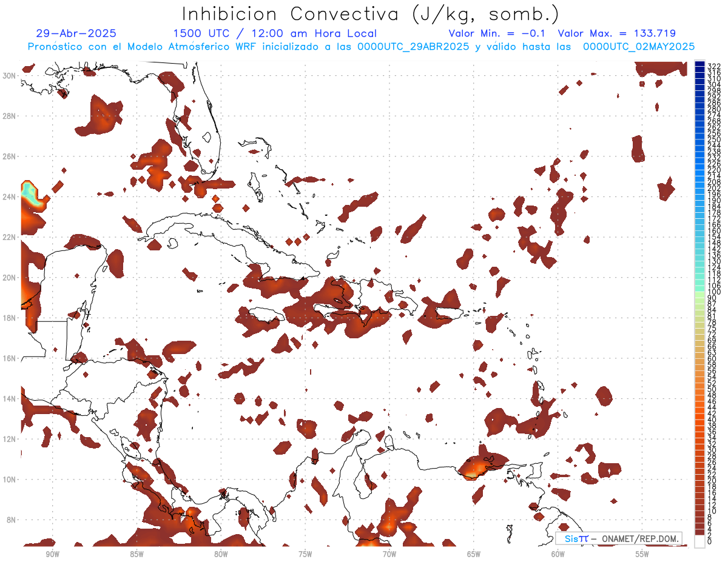This screenshot has width=728, height=562.
Task: Click "1500 UTC / 12:00 am Hora Local"
Action: (x=275, y=33)
